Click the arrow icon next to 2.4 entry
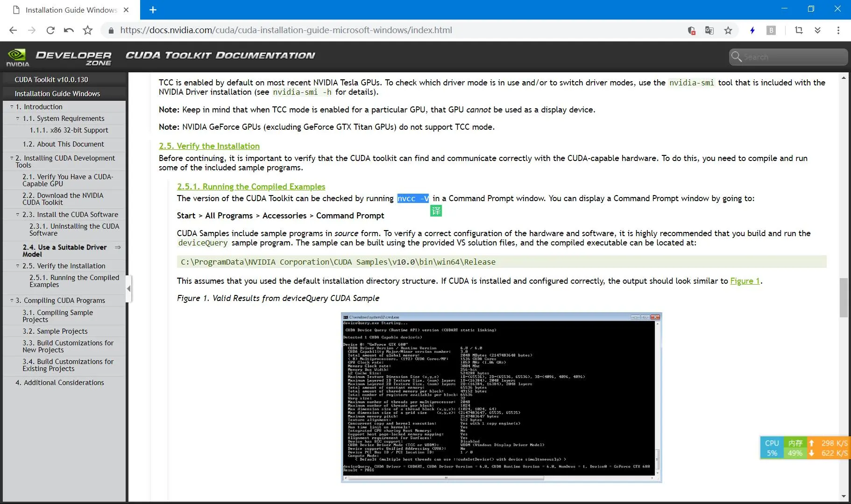The width and height of the screenshot is (851, 504). (x=118, y=247)
